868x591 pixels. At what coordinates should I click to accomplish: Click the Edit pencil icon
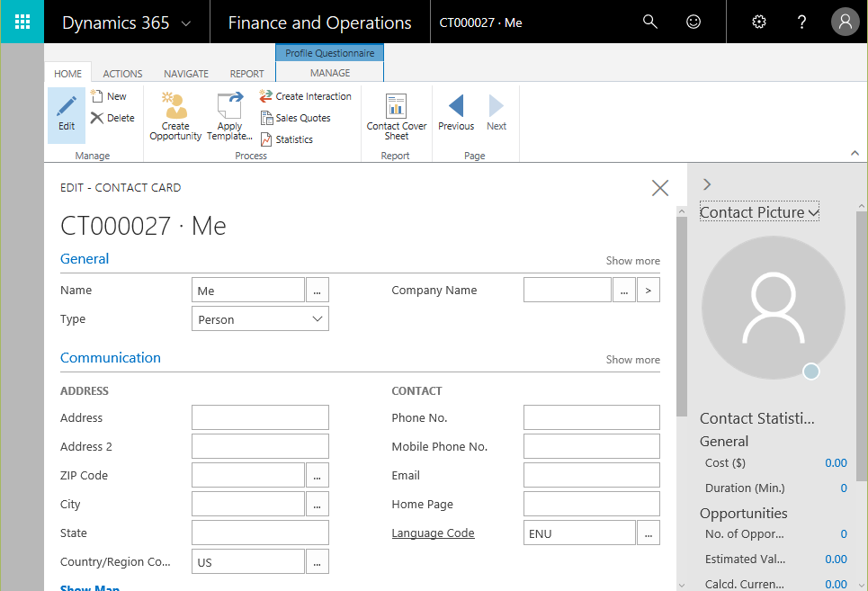click(x=67, y=108)
